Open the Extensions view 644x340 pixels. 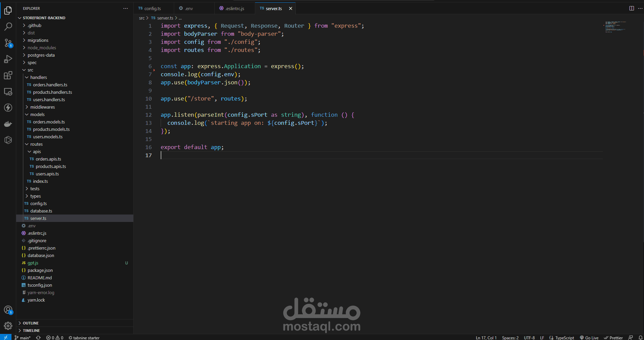coord(8,75)
